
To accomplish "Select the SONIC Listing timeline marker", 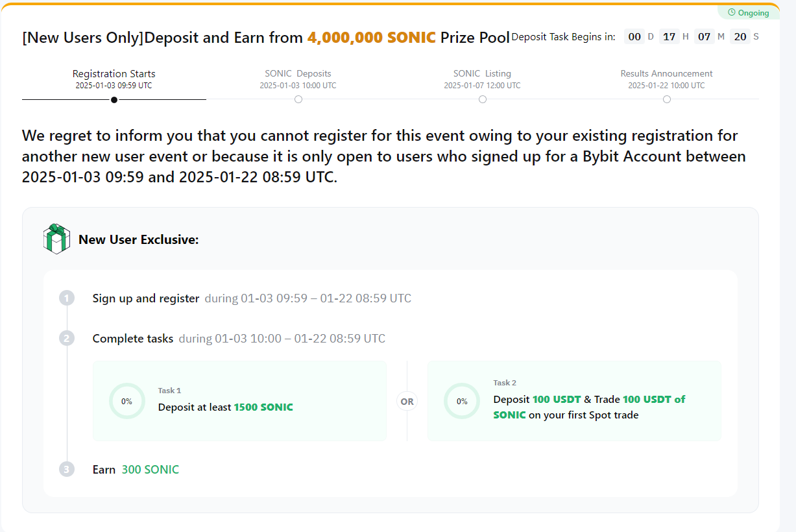I will click(483, 99).
